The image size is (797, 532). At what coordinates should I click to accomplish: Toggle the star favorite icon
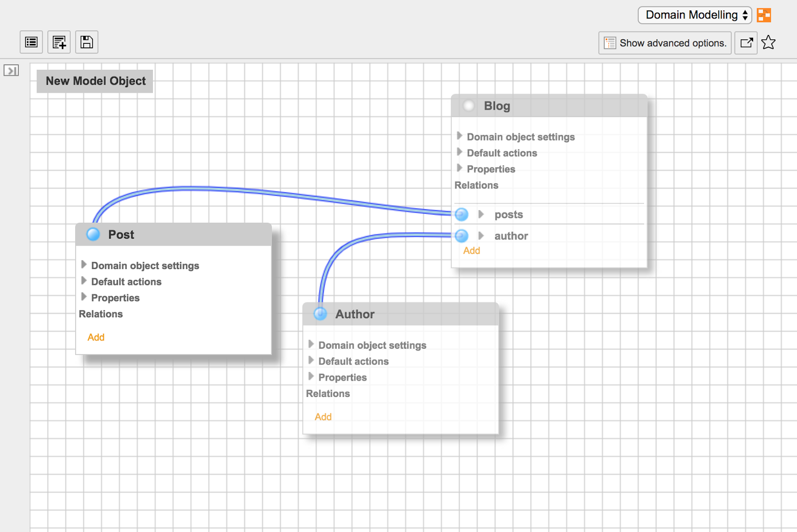click(x=769, y=42)
